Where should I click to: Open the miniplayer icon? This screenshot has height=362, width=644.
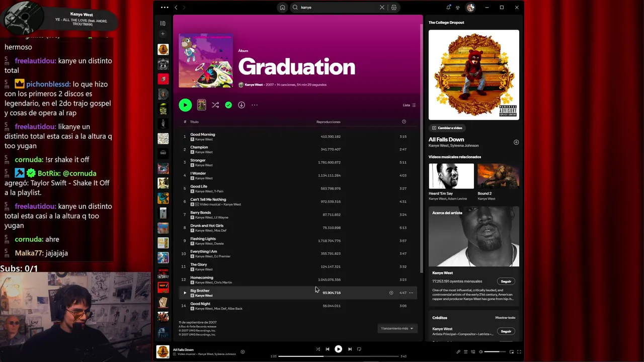click(x=512, y=352)
